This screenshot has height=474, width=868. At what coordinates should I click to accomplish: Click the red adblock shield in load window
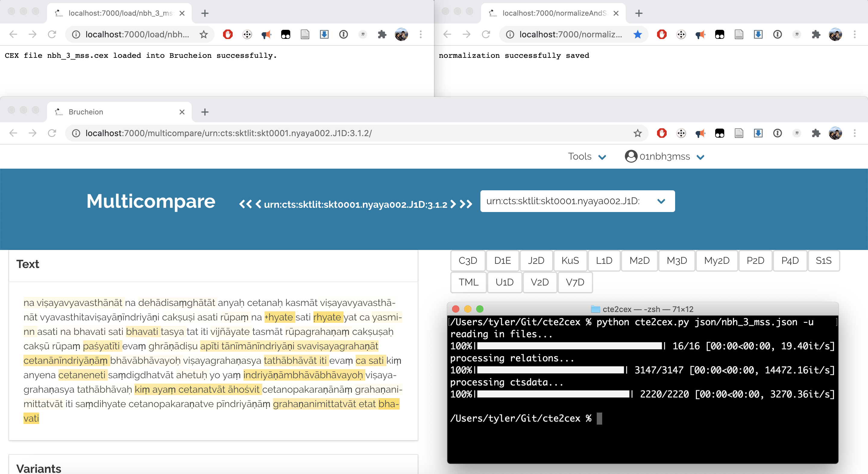click(x=228, y=34)
